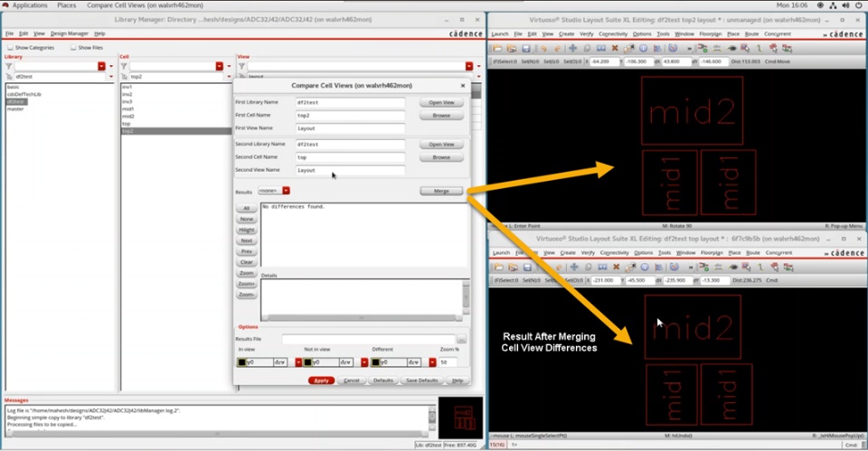Open Floorplan menu in top layout window
This screenshot has width=868, height=451.
[712, 253]
